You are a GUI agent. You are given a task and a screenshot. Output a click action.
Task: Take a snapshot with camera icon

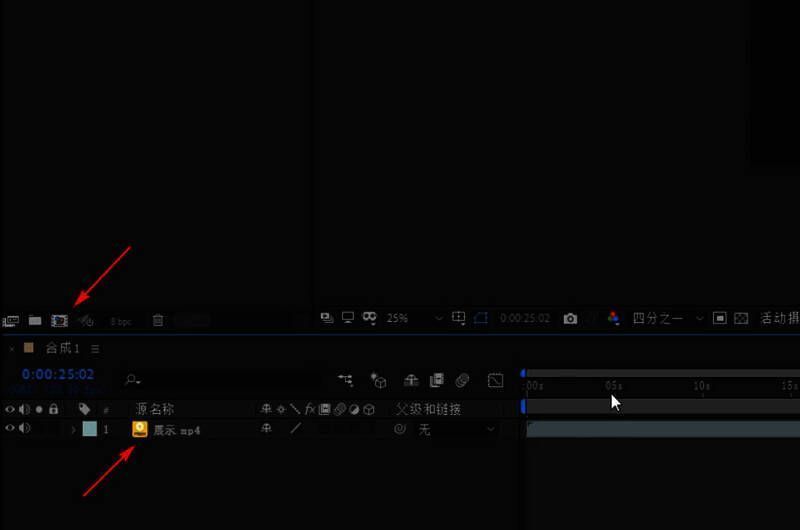(570, 318)
